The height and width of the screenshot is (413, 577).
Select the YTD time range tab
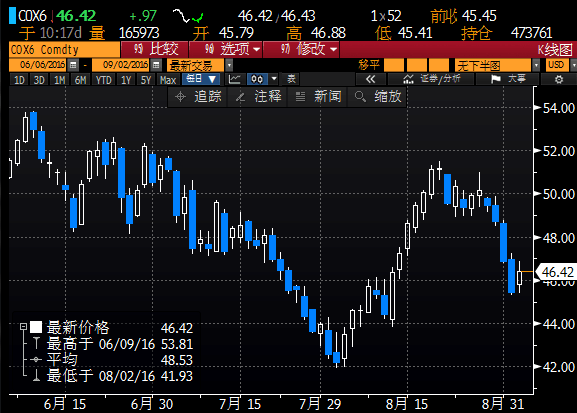[x=104, y=80]
